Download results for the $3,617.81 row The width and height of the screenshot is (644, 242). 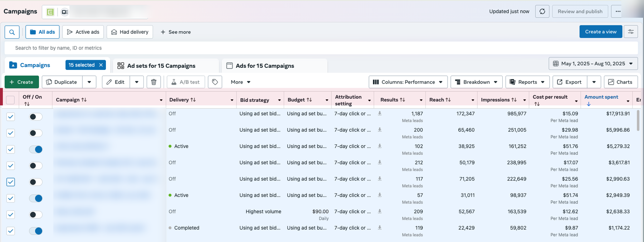point(380,162)
